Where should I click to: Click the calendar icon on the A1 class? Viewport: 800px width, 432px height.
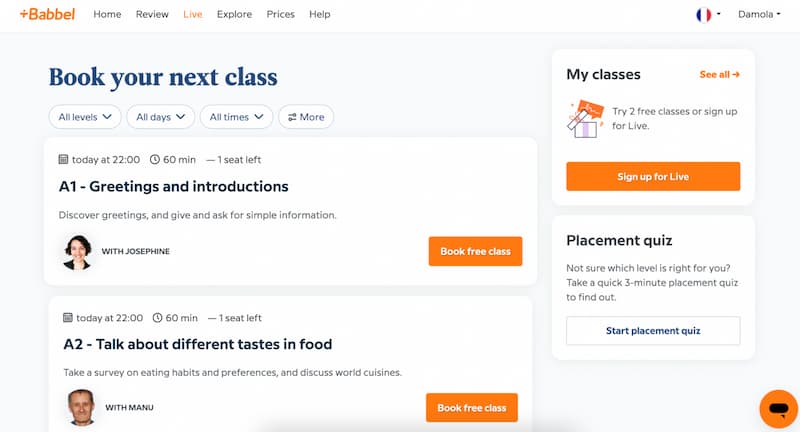63,159
